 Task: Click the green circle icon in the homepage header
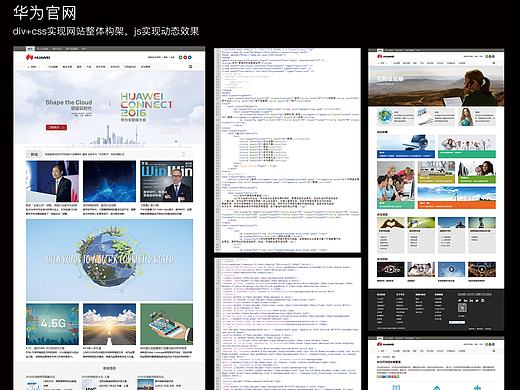click(180, 57)
